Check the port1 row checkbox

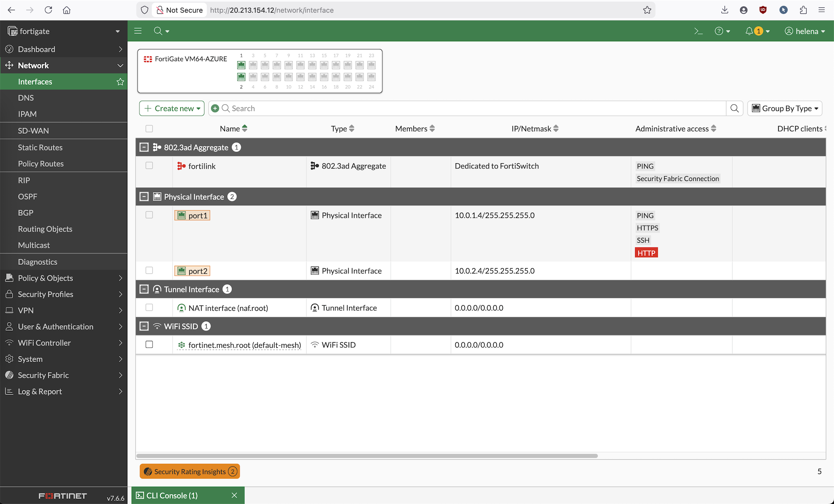click(149, 215)
